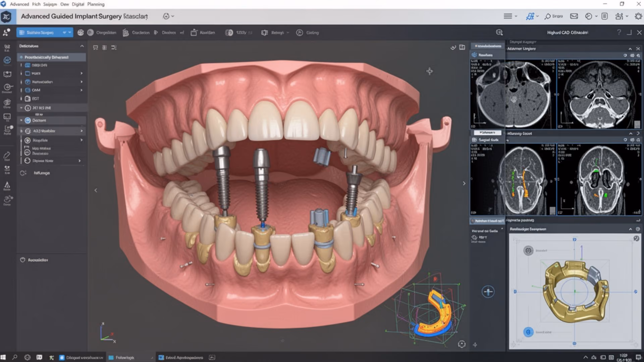
Task: Open the Oew menu
Action: click(64, 4)
